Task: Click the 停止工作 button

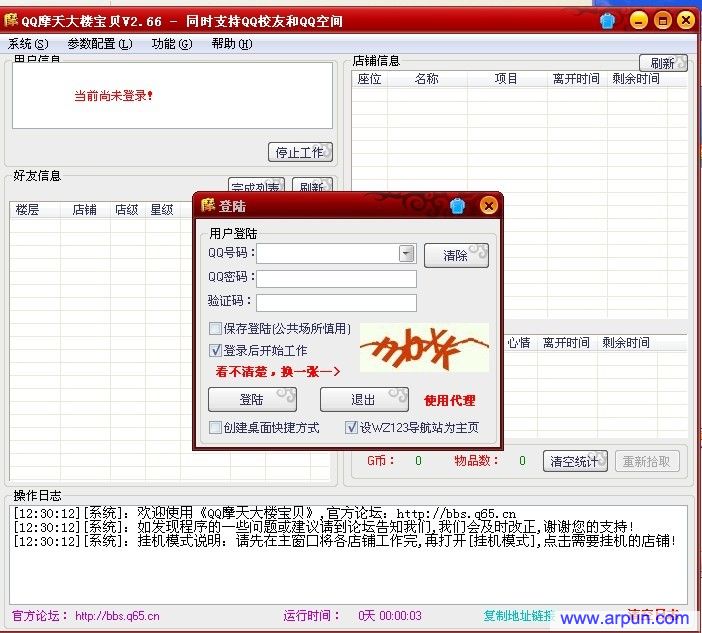Action: (x=300, y=152)
